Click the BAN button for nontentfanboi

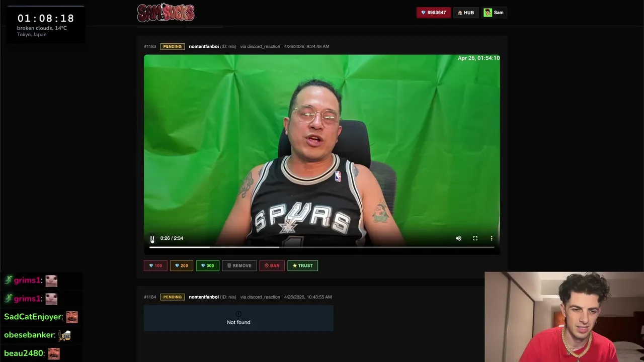272,265
